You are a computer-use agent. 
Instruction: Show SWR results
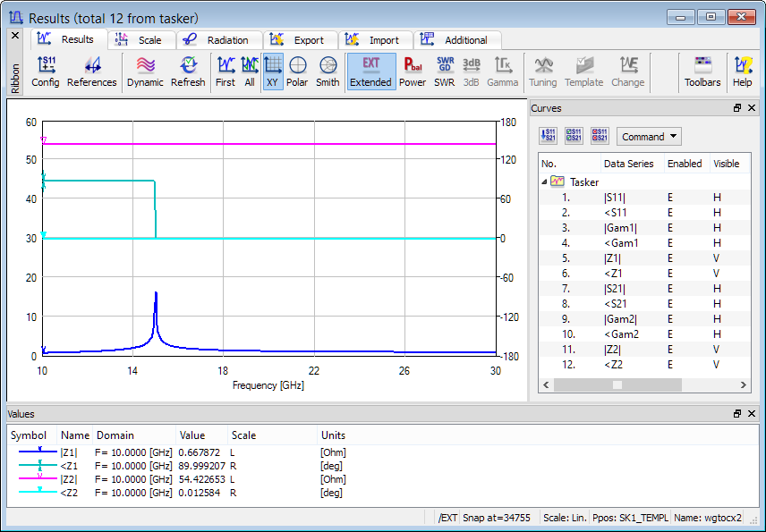coord(444,72)
